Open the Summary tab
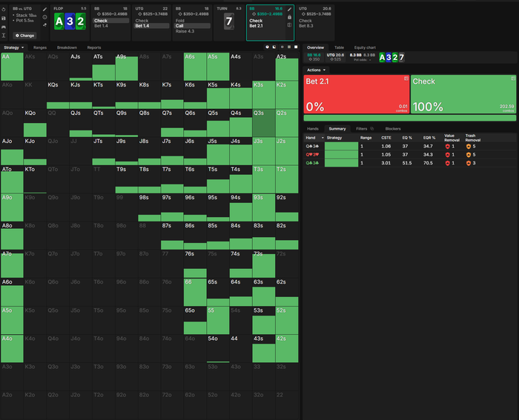 (x=337, y=129)
